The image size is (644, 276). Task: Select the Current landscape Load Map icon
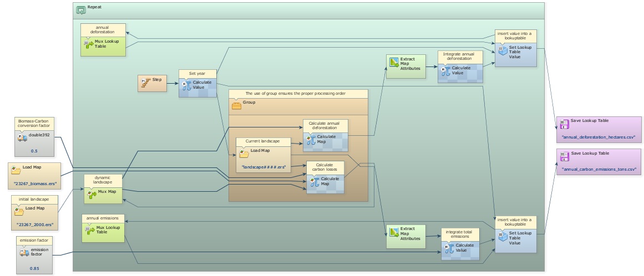pos(244,152)
